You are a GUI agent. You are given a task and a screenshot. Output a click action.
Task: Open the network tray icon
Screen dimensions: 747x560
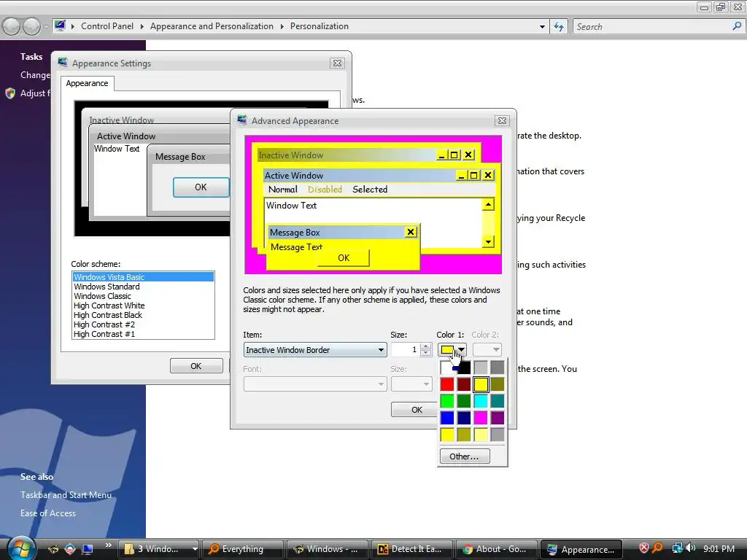[x=677, y=548]
